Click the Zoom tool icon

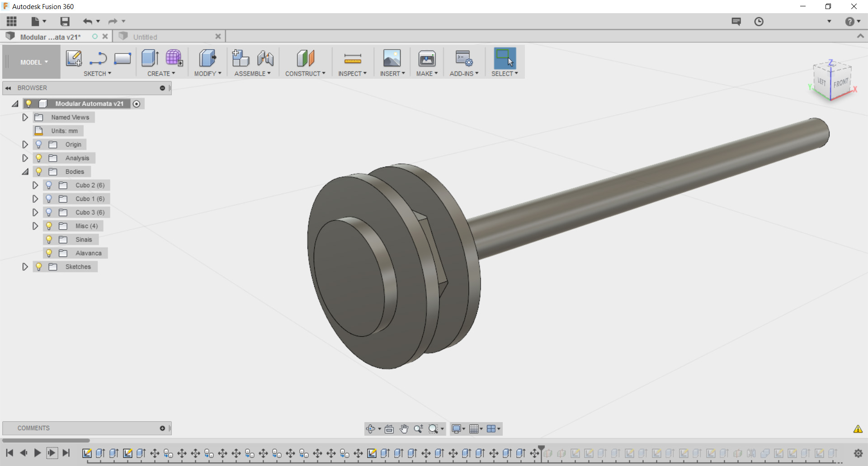[419, 429]
